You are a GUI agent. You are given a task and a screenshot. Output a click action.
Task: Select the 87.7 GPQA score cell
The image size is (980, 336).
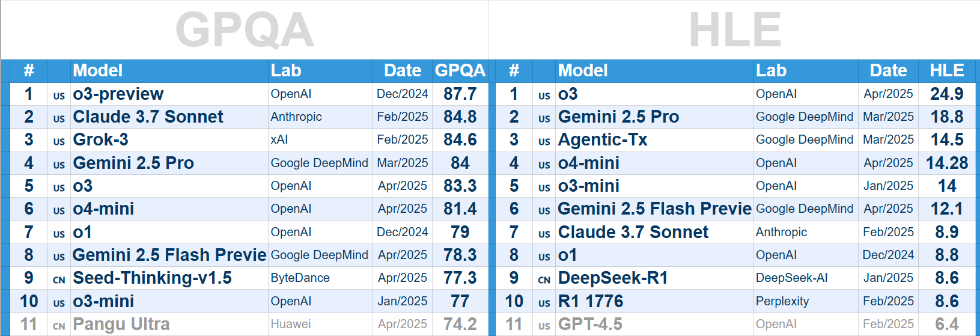pyautogui.click(x=460, y=94)
